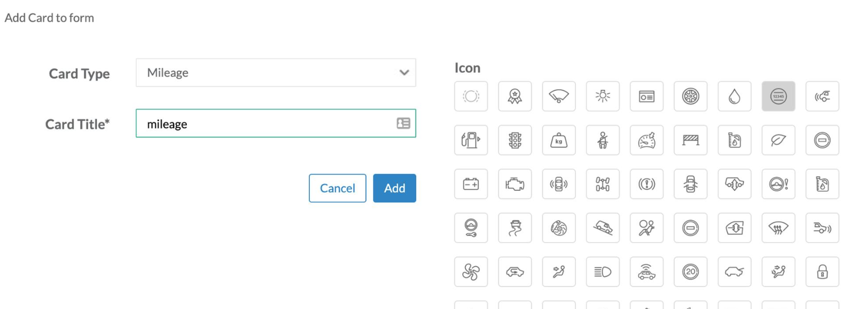Select the padlock icon
The height and width of the screenshot is (309, 868).
tap(822, 272)
